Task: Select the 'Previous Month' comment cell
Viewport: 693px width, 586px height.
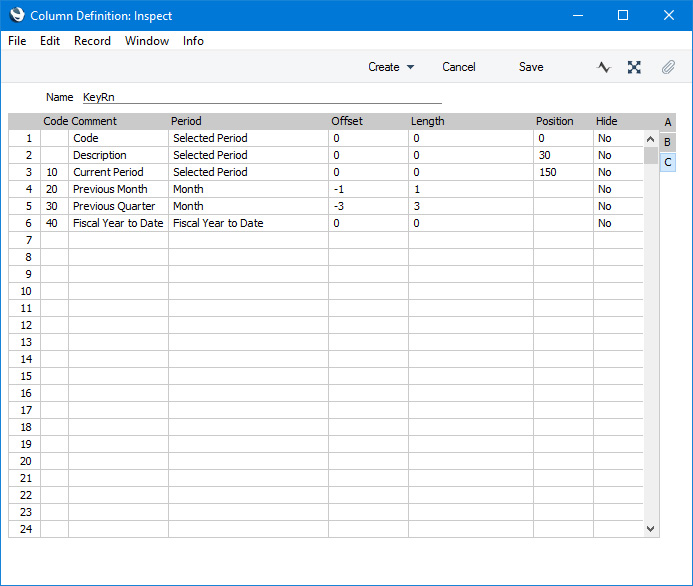Action: 118,189
